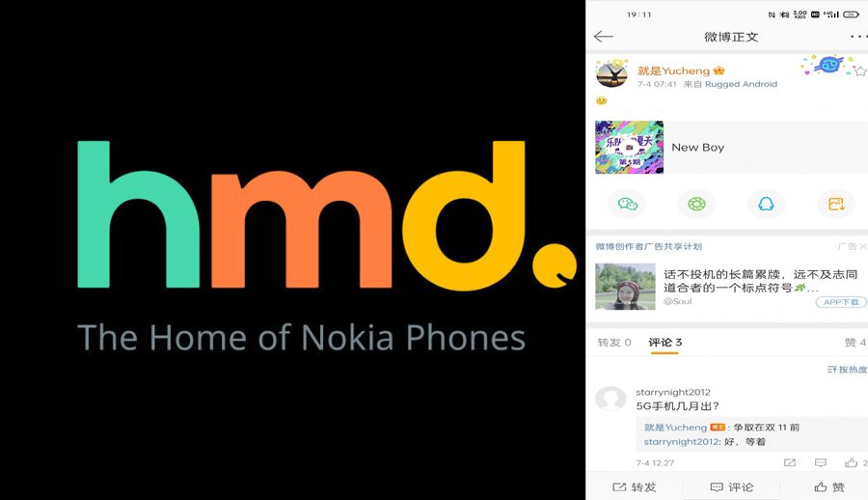Open 就是Yucheng profile avatar
The image size is (868, 500).
tap(611, 73)
